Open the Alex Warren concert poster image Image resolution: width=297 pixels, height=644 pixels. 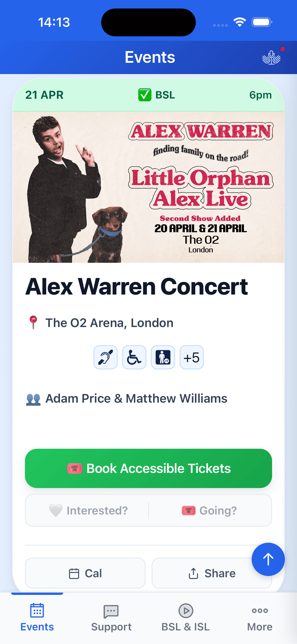pos(148,187)
